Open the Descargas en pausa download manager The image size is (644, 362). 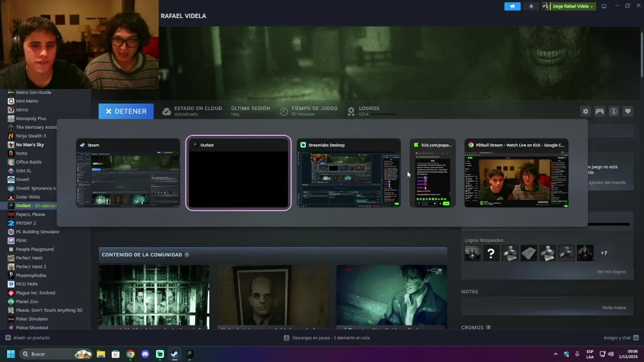pos(327,338)
